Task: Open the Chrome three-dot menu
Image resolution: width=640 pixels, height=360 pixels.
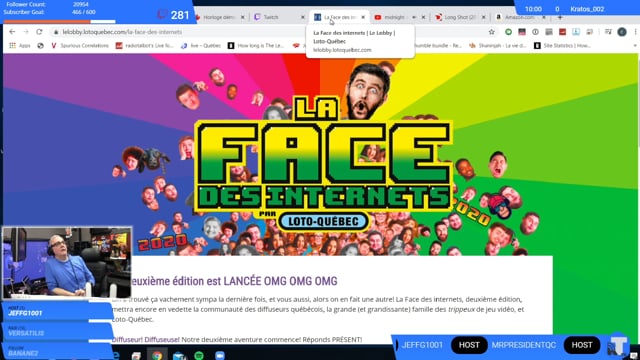Action: [x=635, y=32]
